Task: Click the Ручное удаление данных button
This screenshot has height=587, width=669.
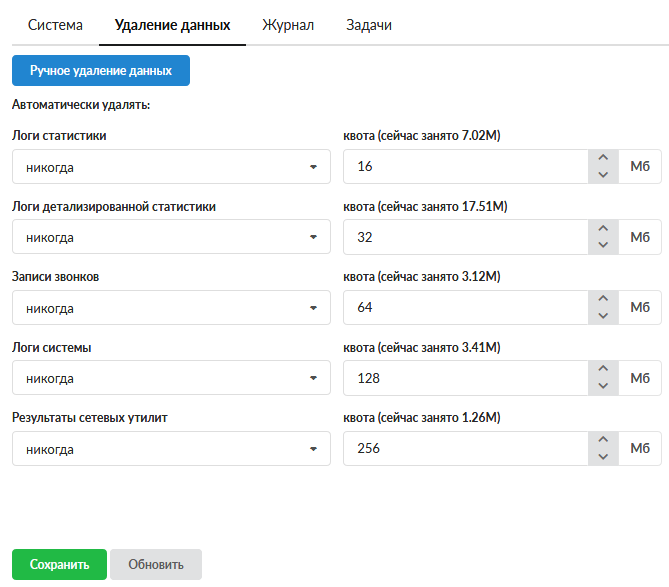Action: click(x=101, y=71)
